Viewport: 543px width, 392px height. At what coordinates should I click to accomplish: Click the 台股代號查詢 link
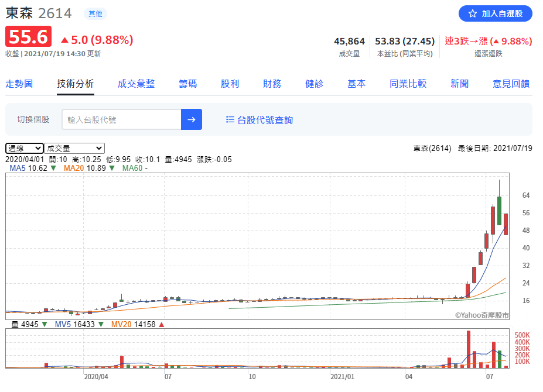pyautogui.click(x=265, y=120)
